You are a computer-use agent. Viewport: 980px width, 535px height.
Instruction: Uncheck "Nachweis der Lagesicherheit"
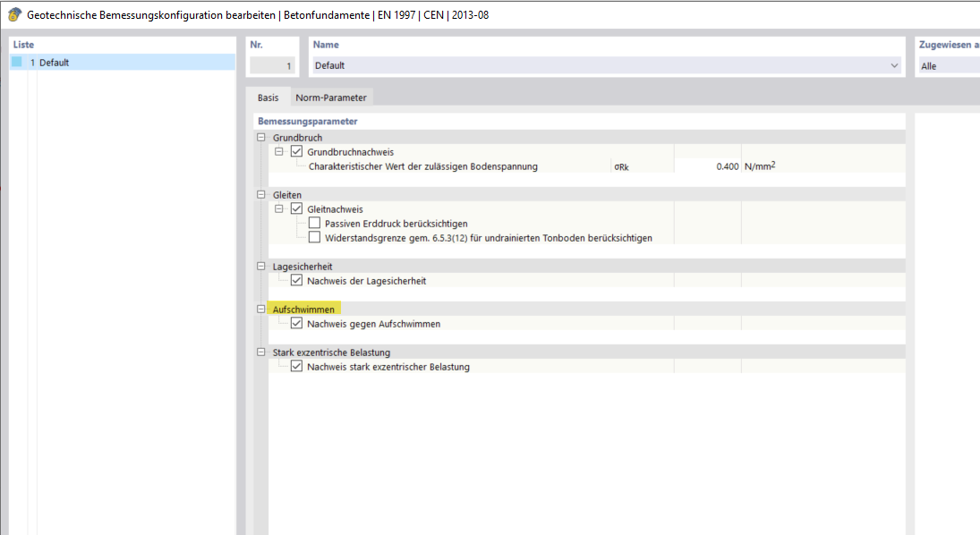pyautogui.click(x=296, y=280)
